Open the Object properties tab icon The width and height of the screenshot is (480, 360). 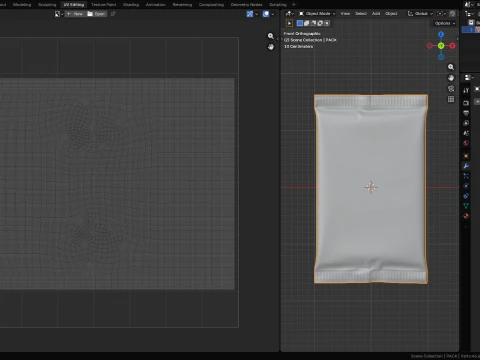tap(466, 156)
